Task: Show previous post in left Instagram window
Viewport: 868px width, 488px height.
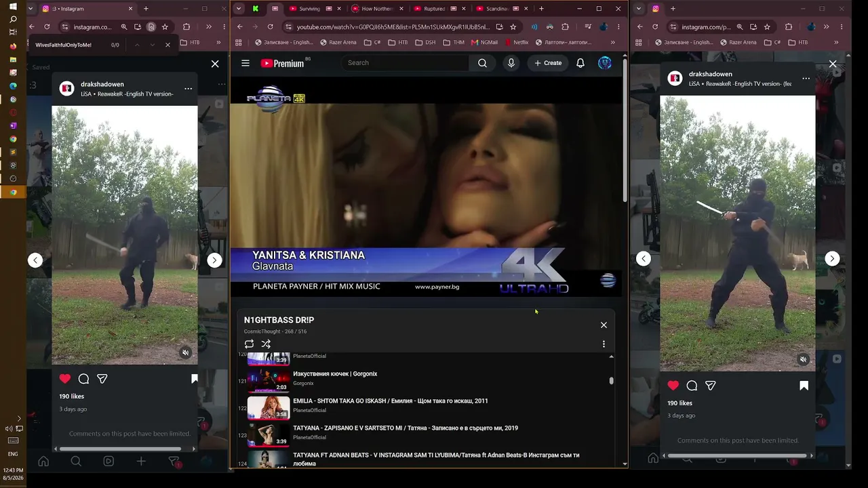Action: 35,260
